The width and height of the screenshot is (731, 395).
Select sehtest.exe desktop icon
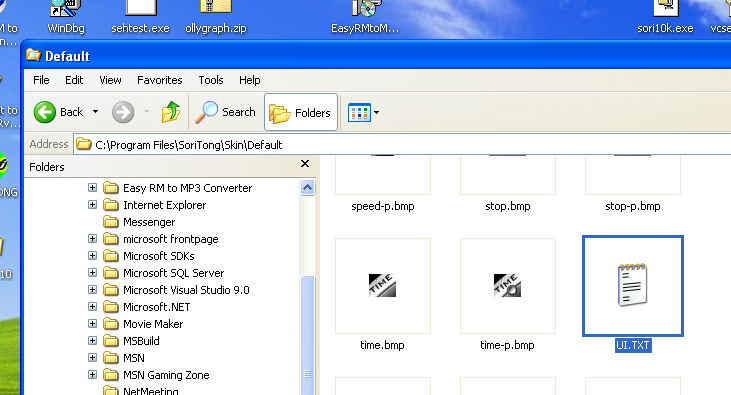[140, 17]
